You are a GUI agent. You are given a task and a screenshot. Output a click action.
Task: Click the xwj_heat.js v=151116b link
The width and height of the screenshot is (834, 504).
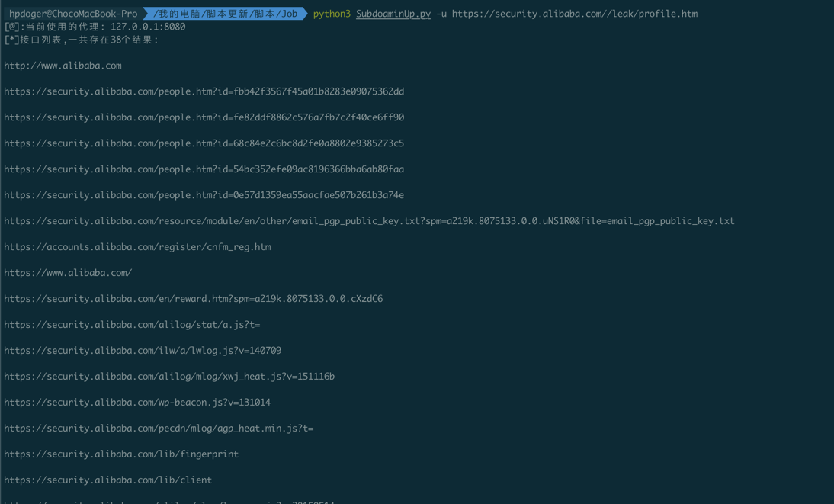(x=169, y=376)
